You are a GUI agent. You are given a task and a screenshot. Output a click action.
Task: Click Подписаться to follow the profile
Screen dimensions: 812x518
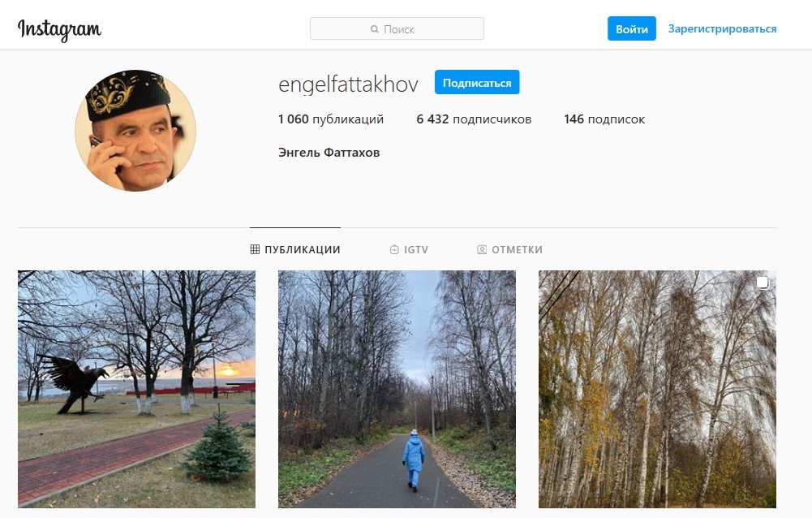[x=476, y=83]
